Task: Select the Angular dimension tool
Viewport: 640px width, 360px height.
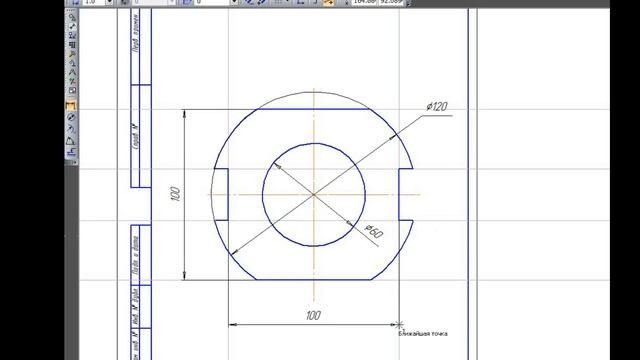Action: pyautogui.click(x=71, y=141)
